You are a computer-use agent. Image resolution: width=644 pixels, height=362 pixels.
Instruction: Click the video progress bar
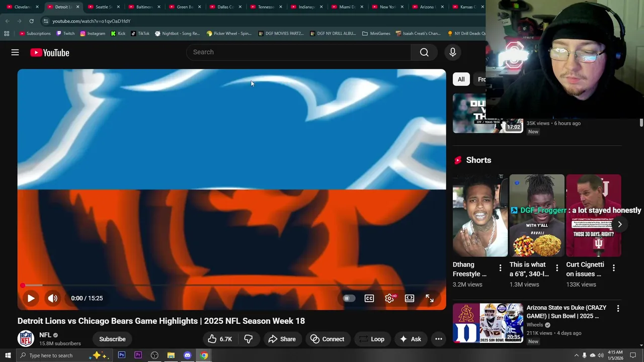(231, 286)
